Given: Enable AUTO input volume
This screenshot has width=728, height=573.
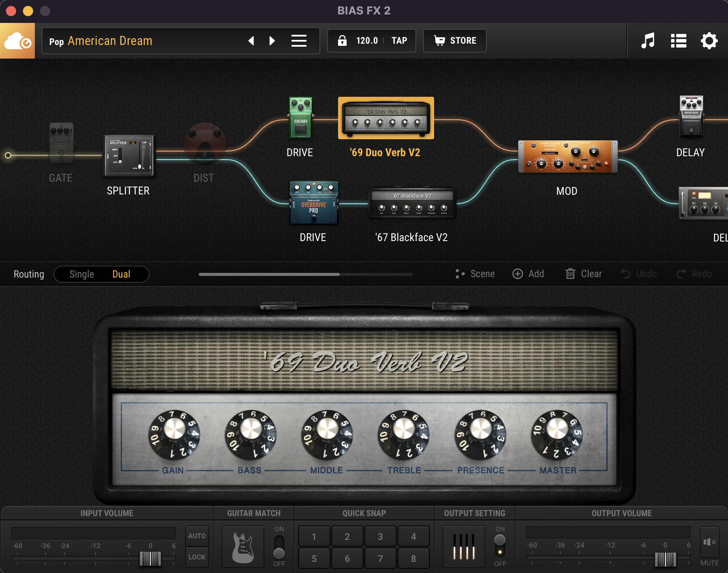Looking at the screenshot, I should click(x=197, y=536).
